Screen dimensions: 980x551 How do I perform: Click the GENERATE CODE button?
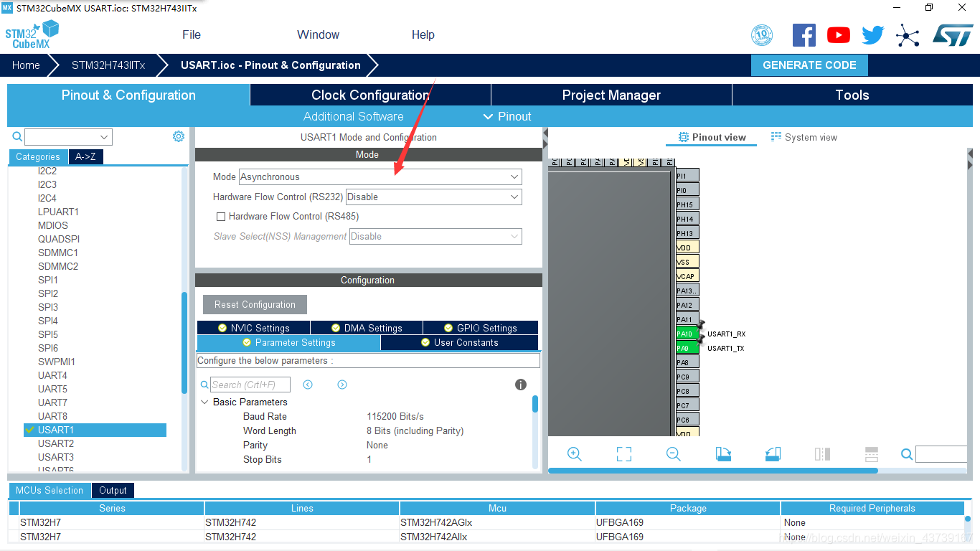pos(809,65)
